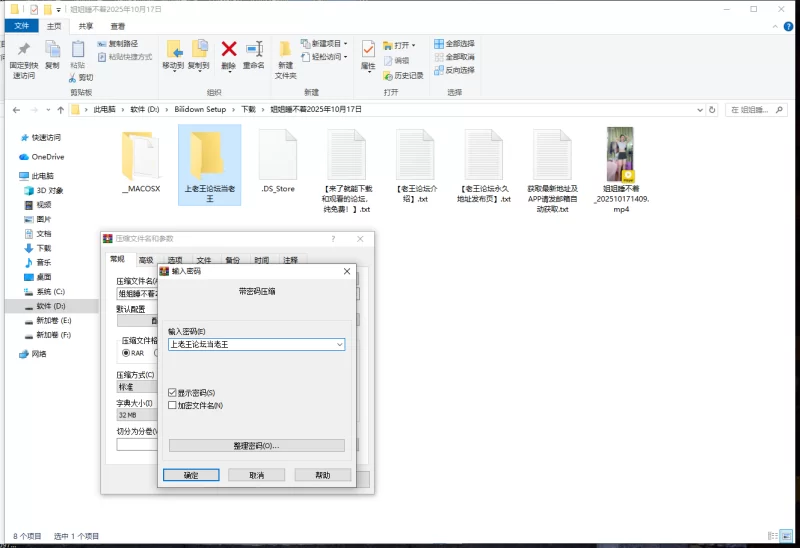Screen dimensions: 800x548
Task: Click the Move To (移动到) ribbon icon
Action: click(174, 50)
